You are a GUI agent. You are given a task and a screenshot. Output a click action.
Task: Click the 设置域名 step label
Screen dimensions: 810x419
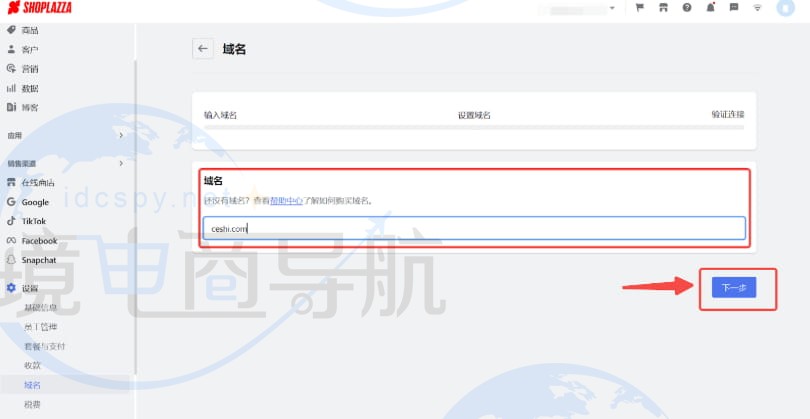[x=474, y=115]
